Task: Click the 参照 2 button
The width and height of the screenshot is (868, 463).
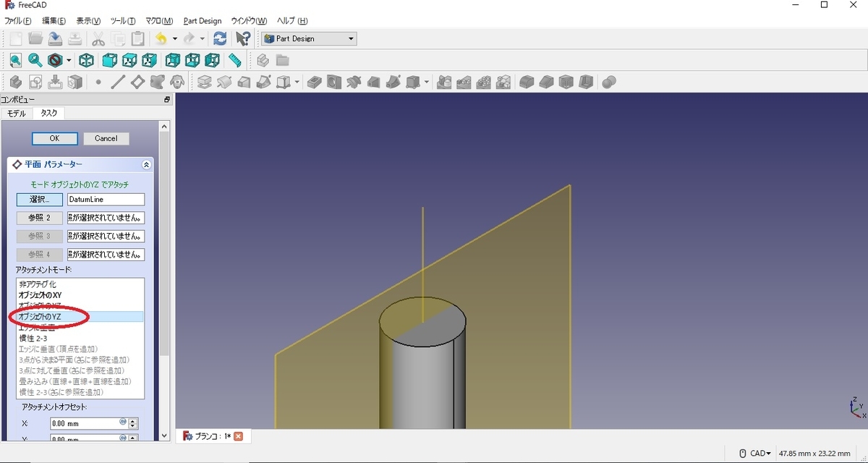Action: [x=40, y=218]
